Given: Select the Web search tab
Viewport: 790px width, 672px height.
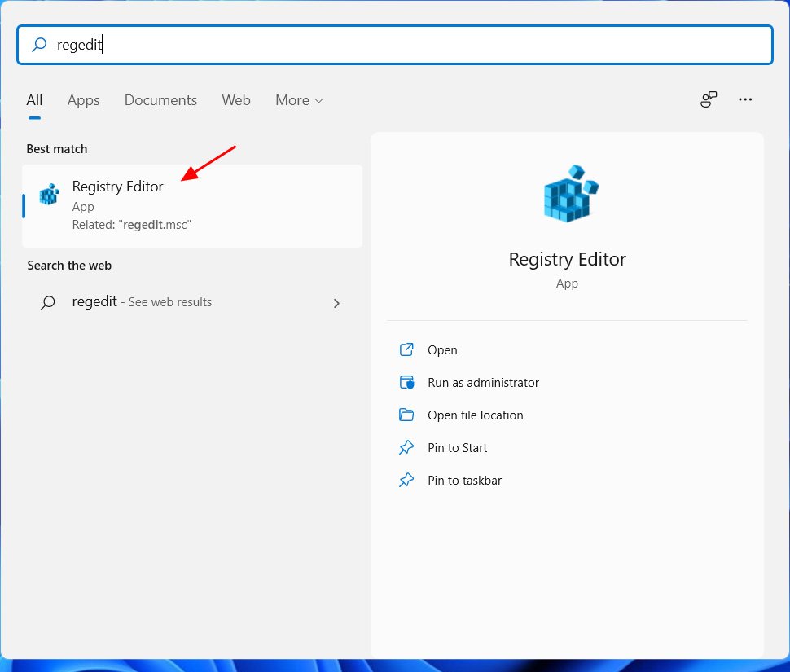Looking at the screenshot, I should [x=236, y=100].
